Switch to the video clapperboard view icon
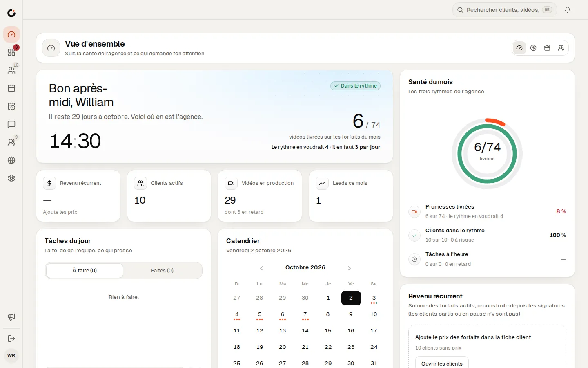Screen dimensions: 588x368 tap(547, 48)
